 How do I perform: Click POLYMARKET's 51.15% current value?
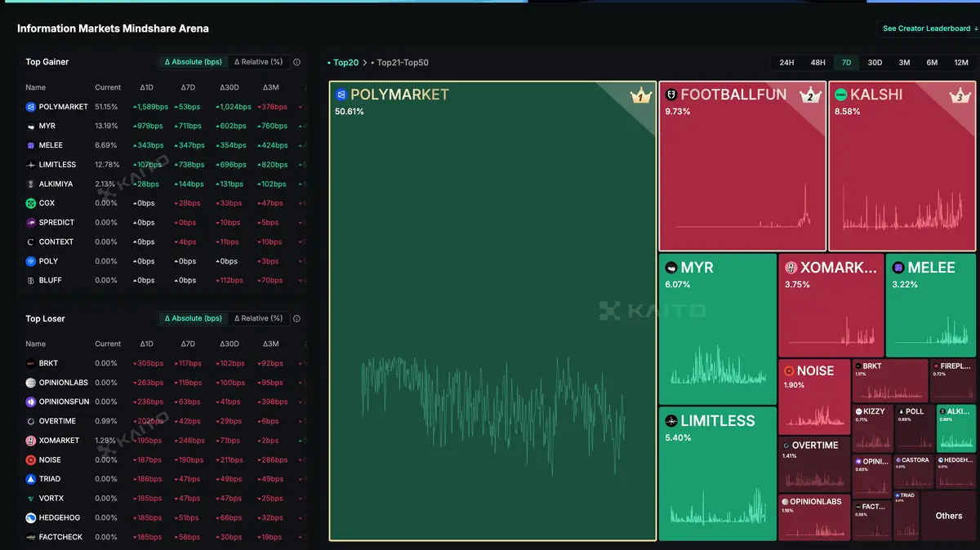click(x=106, y=107)
